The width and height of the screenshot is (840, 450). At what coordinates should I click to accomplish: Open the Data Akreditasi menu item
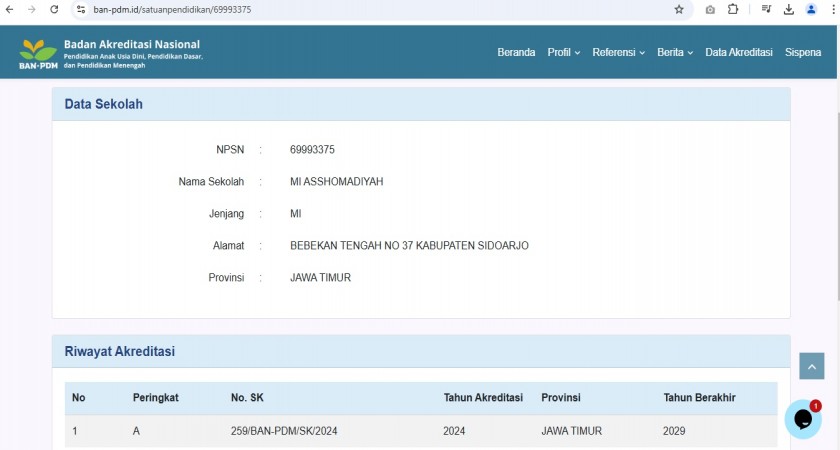pos(739,52)
